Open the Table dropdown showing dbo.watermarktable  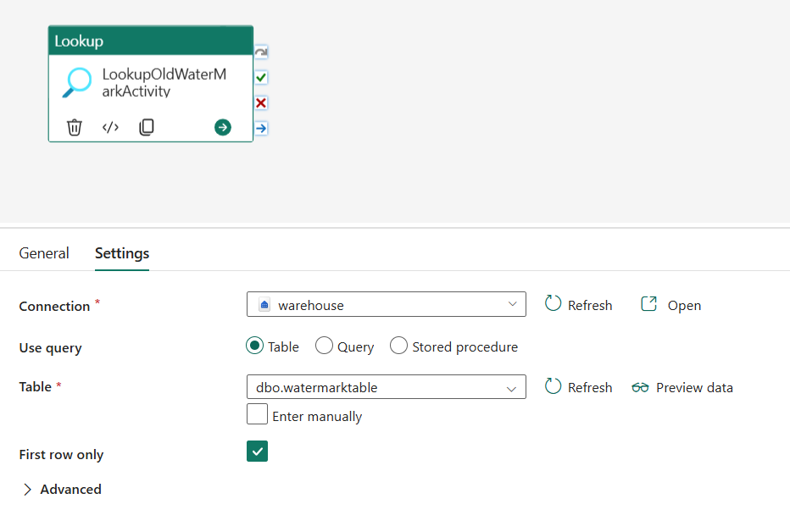(387, 387)
